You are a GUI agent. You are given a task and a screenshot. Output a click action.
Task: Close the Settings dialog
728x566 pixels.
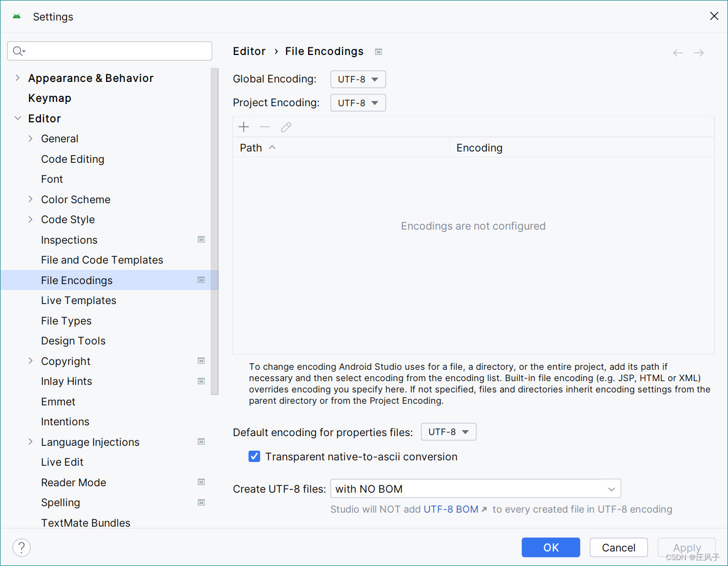point(714,16)
